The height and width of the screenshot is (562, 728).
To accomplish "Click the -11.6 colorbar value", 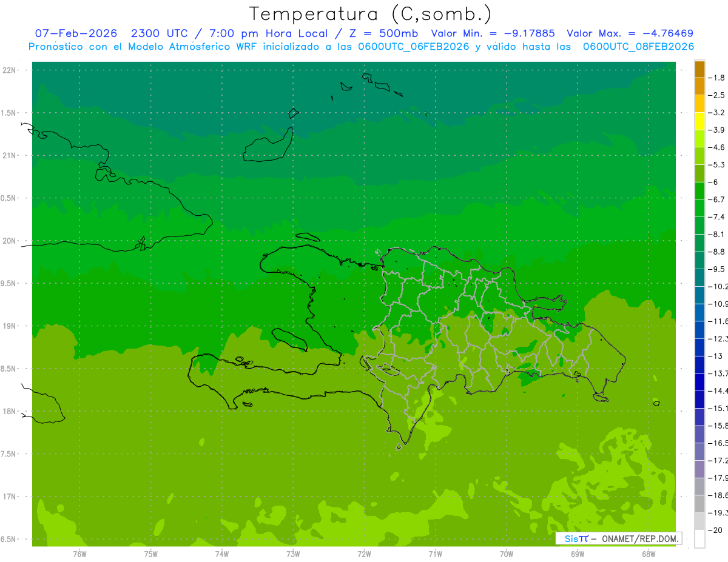I will click(718, 321).
